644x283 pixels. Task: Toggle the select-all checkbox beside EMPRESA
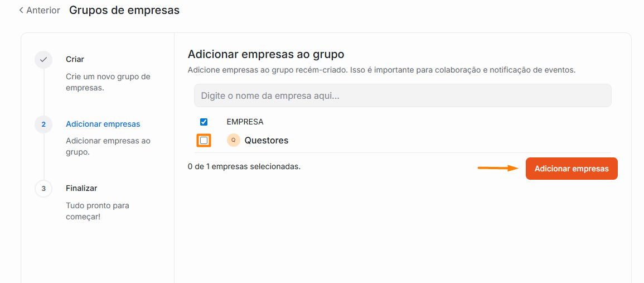pyautogui.click(x=204, y=122)
